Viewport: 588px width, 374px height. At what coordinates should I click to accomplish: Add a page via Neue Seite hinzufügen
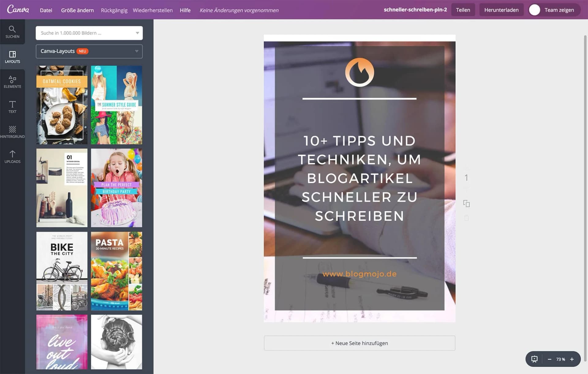click(359, 343)
